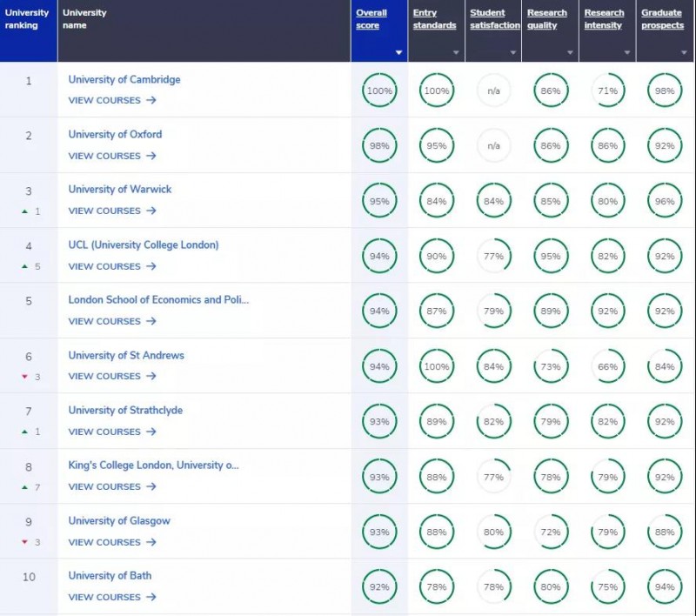
Task: Click UCL's 95% research quality circle
Action: (551, 256)
